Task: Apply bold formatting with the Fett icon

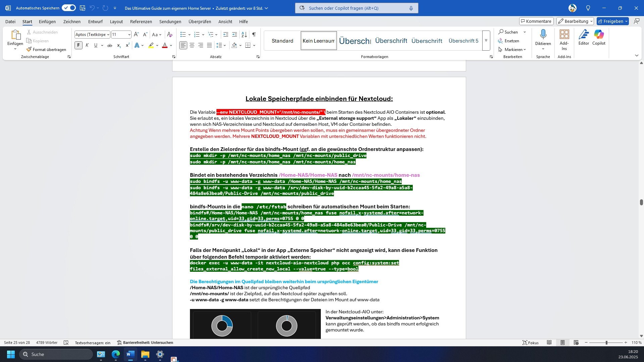Action: tap(78, 45)
